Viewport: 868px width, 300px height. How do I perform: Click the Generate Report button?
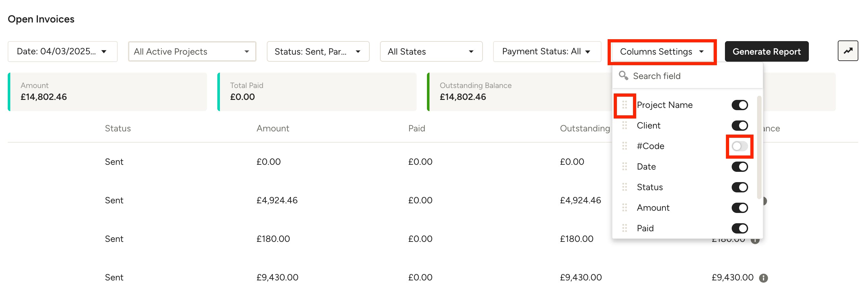[767, 51]
